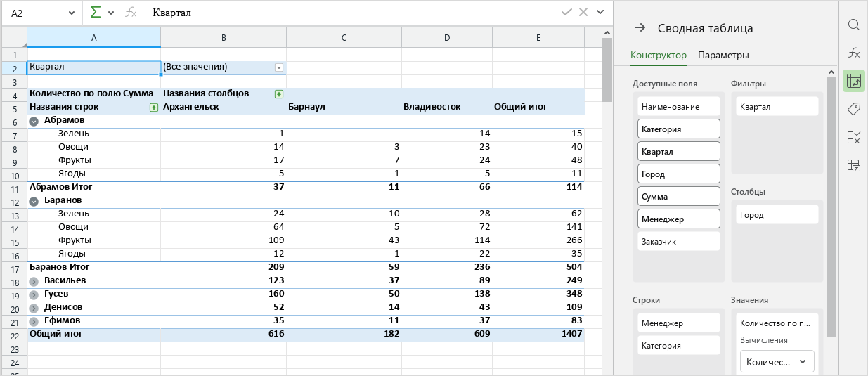The height and width of the screenshot is (376, 868).
Task: Click the Владивосток column label cell
Action: (447, 107)
